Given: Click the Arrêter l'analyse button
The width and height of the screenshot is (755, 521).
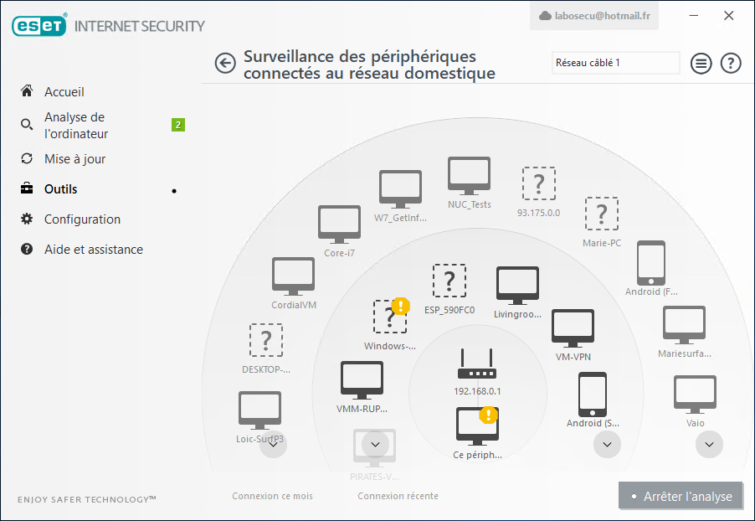Looking at the screenshot, I should (x=680, y=496).
